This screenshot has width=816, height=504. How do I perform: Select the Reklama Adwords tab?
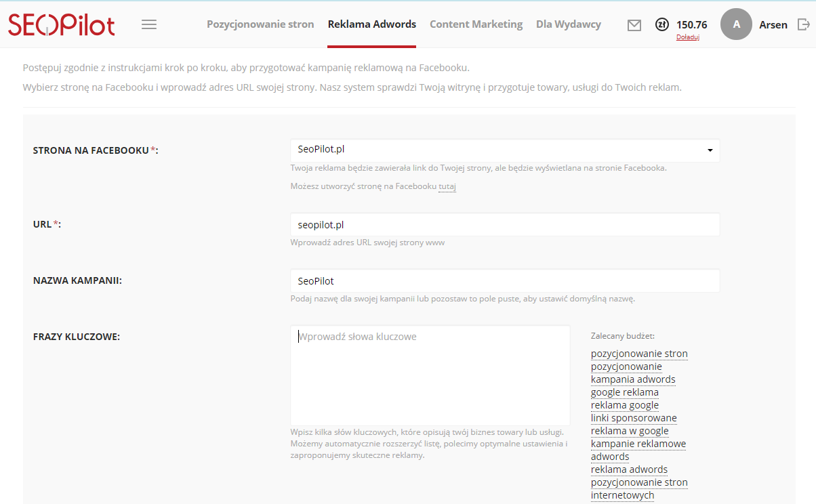pyautogui.click(x=371, y=24)
